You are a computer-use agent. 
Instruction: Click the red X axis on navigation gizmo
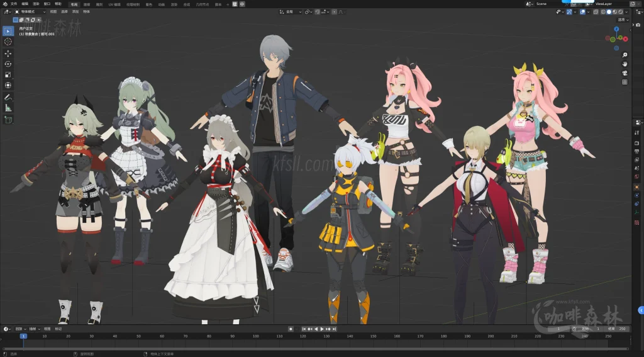[x=626, y=39]
